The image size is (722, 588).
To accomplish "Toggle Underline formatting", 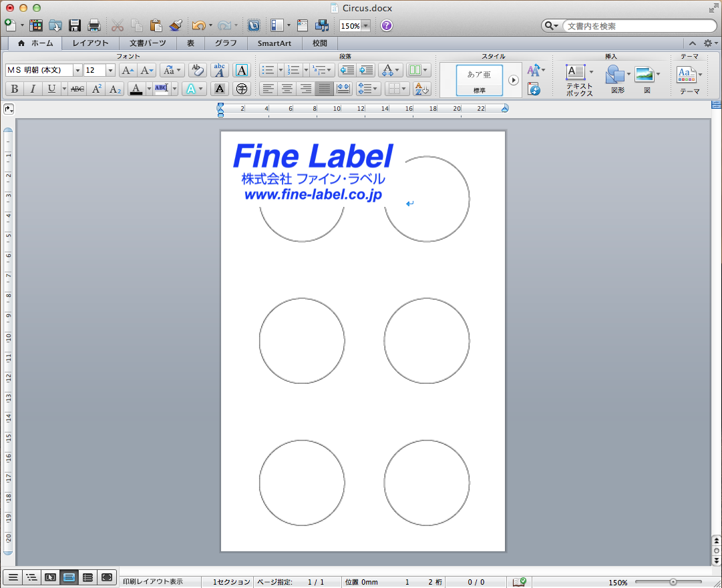I will 51,89.
